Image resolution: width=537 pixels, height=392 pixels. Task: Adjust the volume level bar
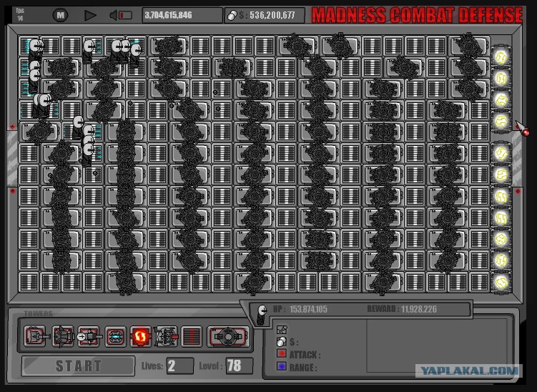pyautogui.click(x=125, y=15)
